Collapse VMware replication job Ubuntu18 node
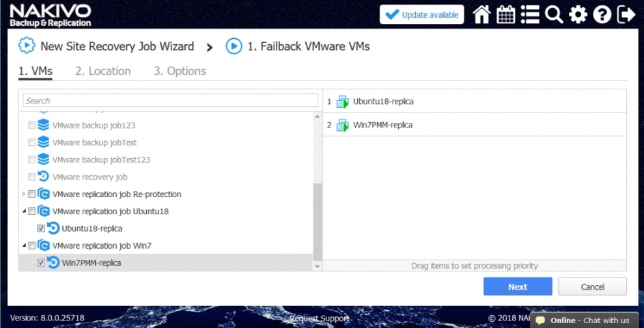The image size is (644, 328). (x=25, y=211)
